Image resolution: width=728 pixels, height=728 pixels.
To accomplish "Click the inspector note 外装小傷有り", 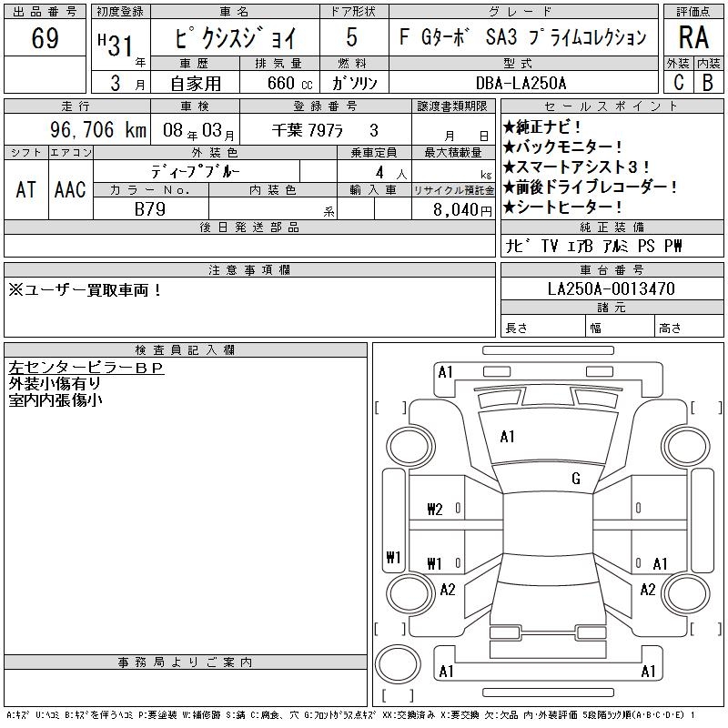I will (55, 383).
